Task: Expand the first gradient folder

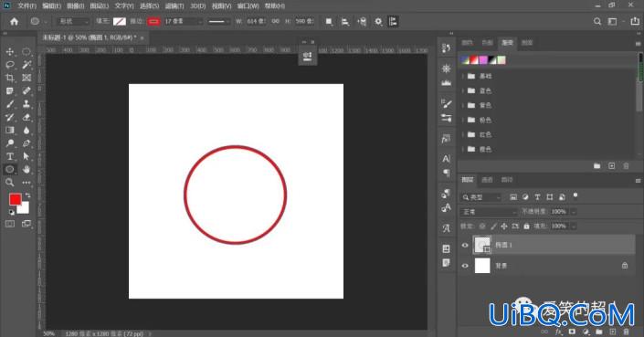Action: tap(463, 76)
